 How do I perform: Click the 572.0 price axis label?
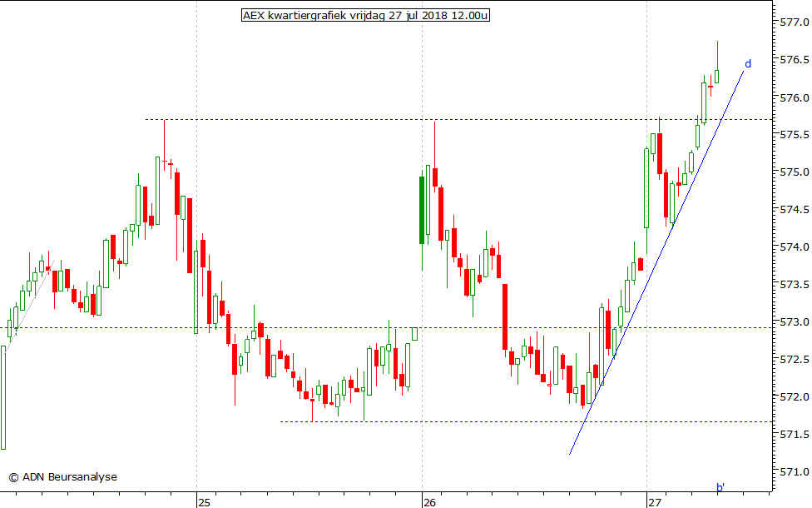click(794, 397)
